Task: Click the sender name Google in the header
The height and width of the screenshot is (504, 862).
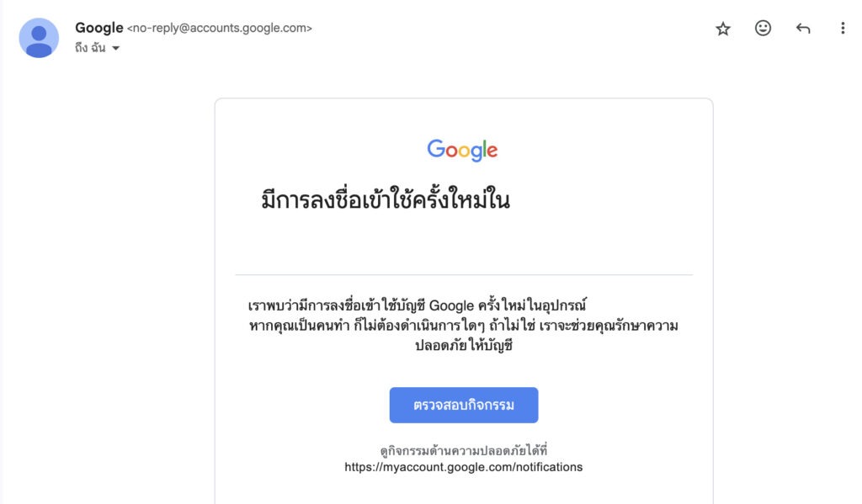Action: pyautogui.click(x=99, y=28)
